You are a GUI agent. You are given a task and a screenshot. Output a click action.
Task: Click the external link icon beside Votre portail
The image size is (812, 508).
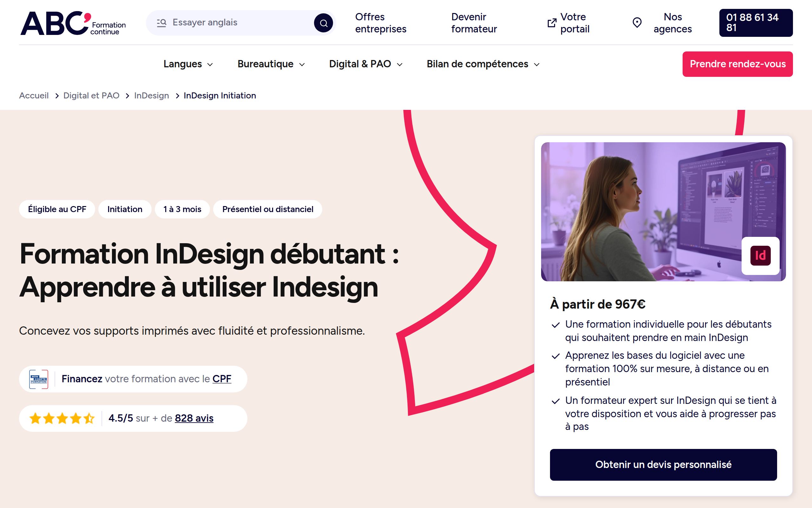pos(552,23)
